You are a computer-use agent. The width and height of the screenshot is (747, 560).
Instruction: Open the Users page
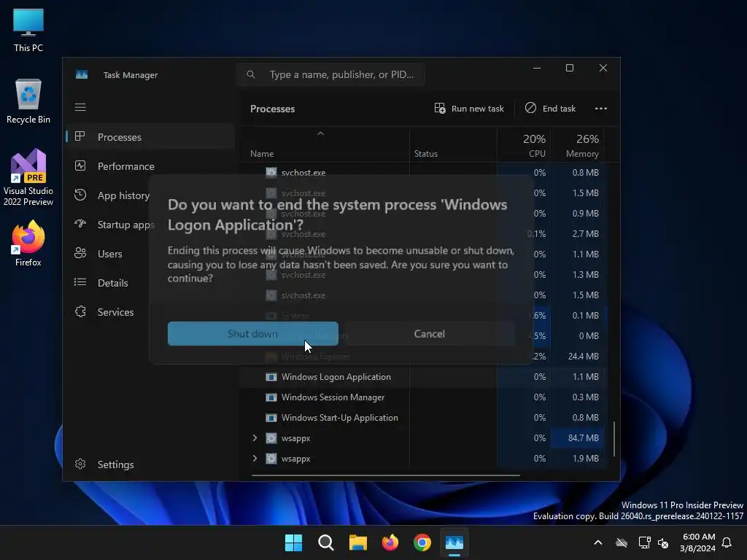tap(150, 254)
